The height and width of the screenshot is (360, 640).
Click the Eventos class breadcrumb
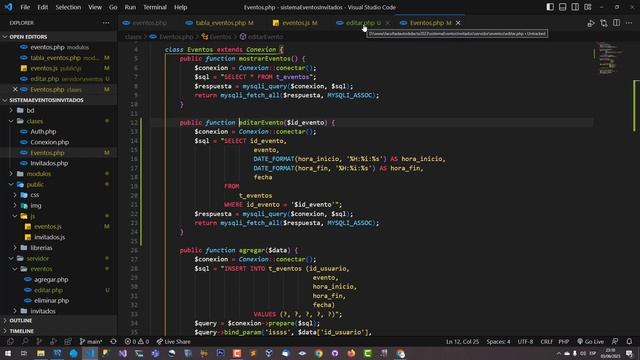point(217,37)
